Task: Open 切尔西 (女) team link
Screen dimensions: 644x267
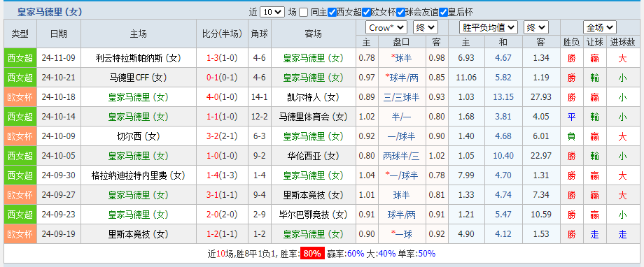Action: 138,136
